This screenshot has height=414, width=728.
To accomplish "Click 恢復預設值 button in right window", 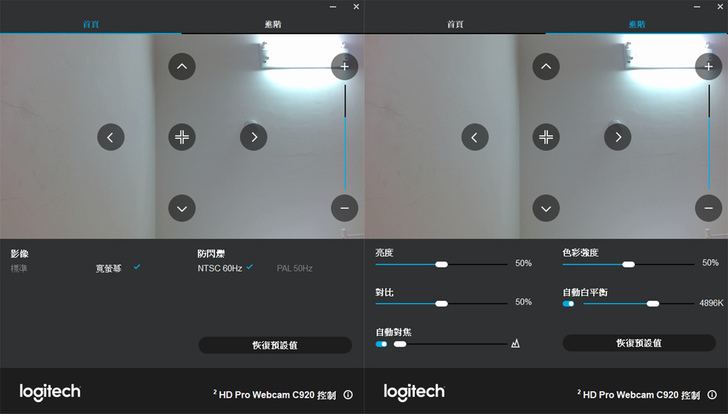I will click(639, 343).
